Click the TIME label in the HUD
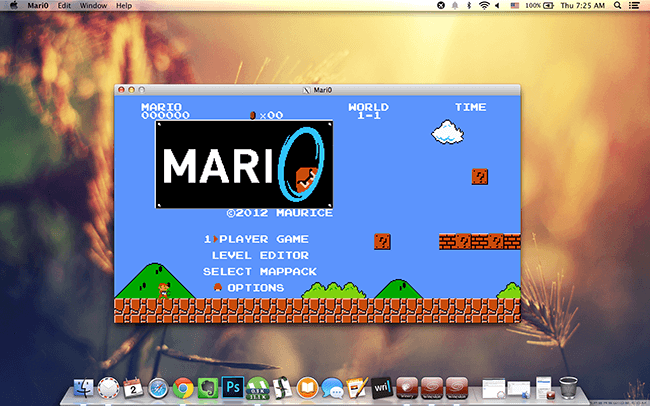Image resolution: width=650 pixels, height=406 pixels. click(x=471, y=107)
